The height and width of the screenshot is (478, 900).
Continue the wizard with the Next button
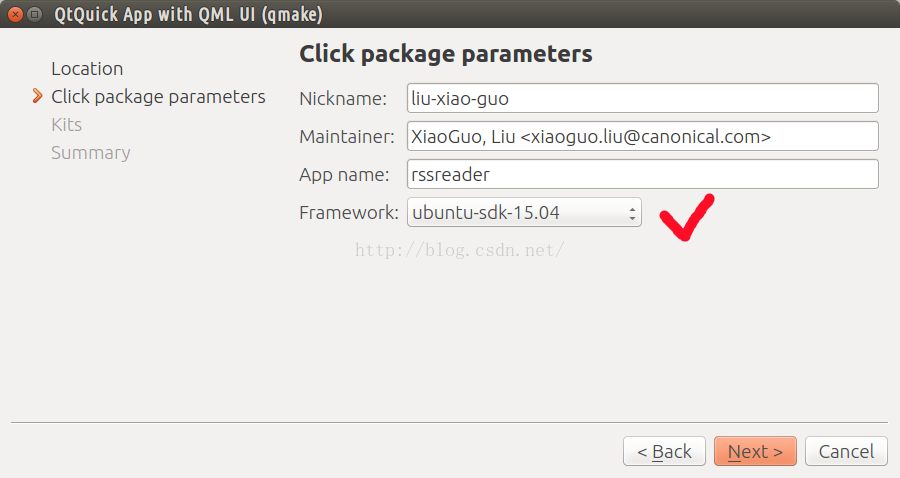pos(755,451)
